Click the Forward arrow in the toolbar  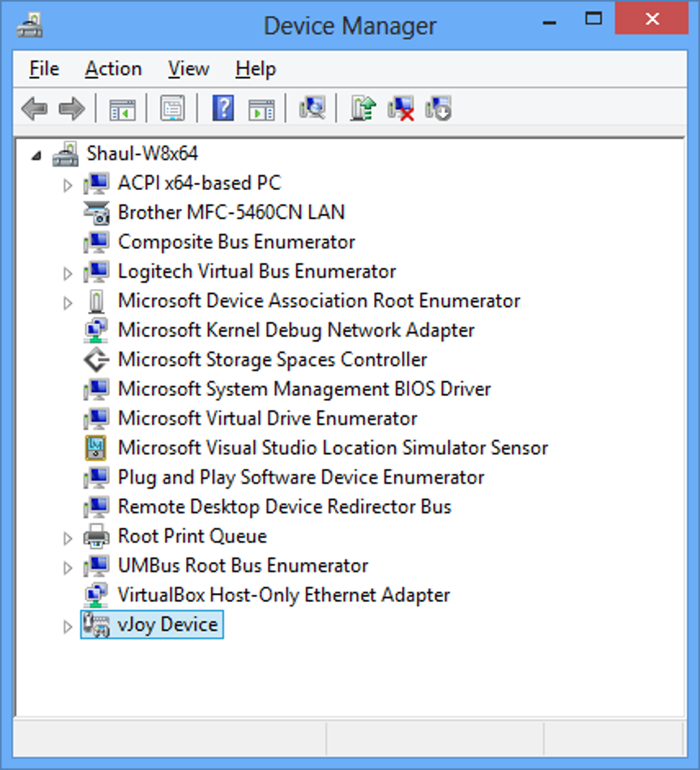click(71, 108)
